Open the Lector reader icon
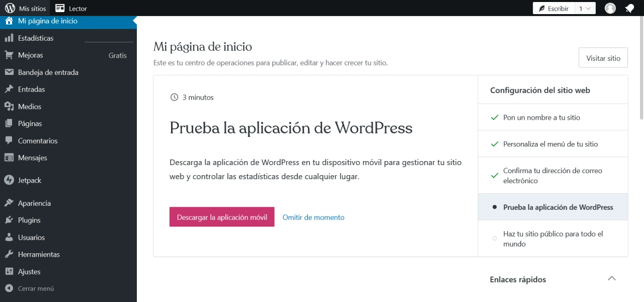This screenshot has width=644, height=302. pos(60,8)
